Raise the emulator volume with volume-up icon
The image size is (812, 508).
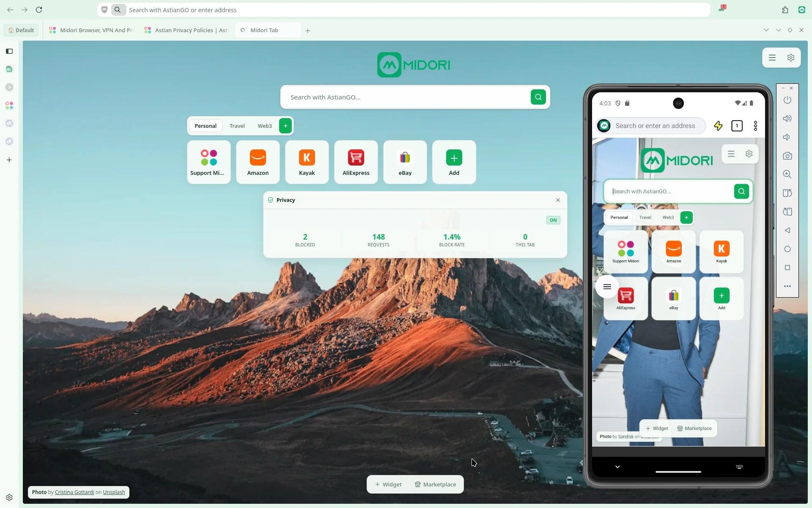pyautogui.click(x=787, y=119)
